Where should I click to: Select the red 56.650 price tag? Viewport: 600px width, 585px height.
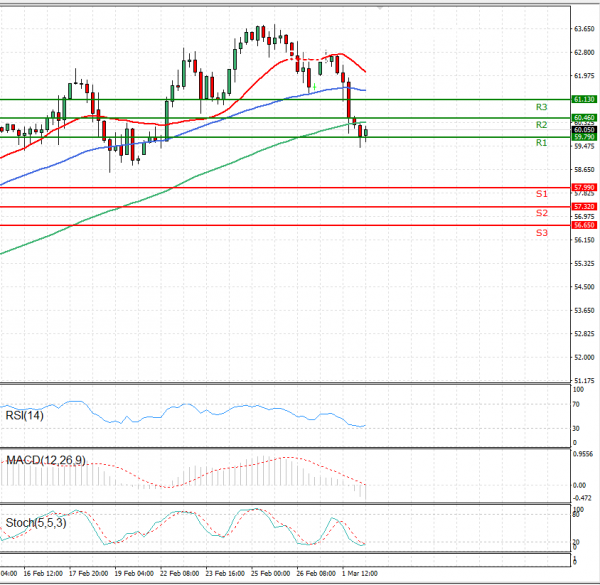584,225
